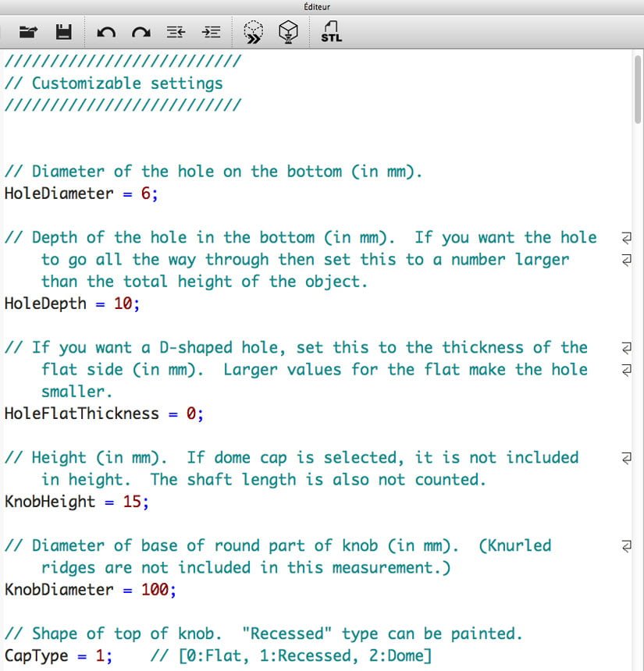Undo the last edit
Image resolution: width=644 pixels, height=671 pixels.
click(106, 33)
